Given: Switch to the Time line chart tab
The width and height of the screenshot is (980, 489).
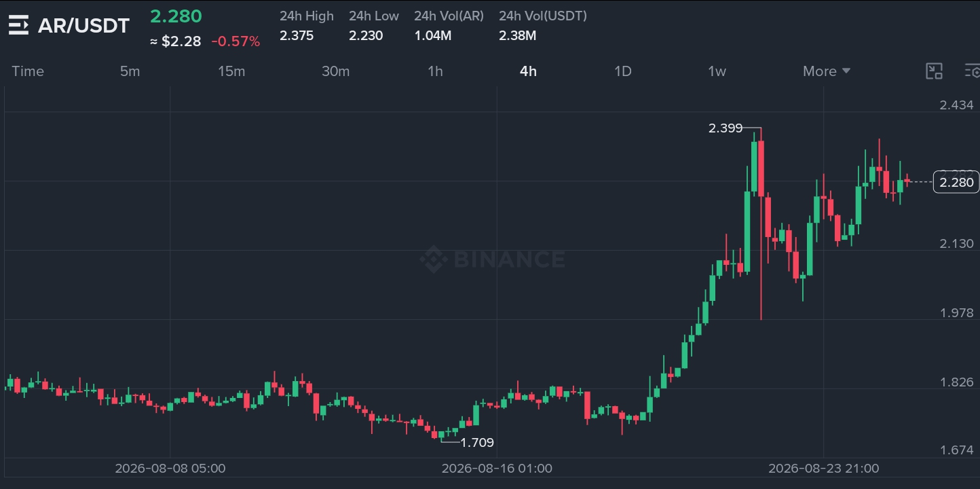Looking at the screenshot, I should tap(28, 71).
